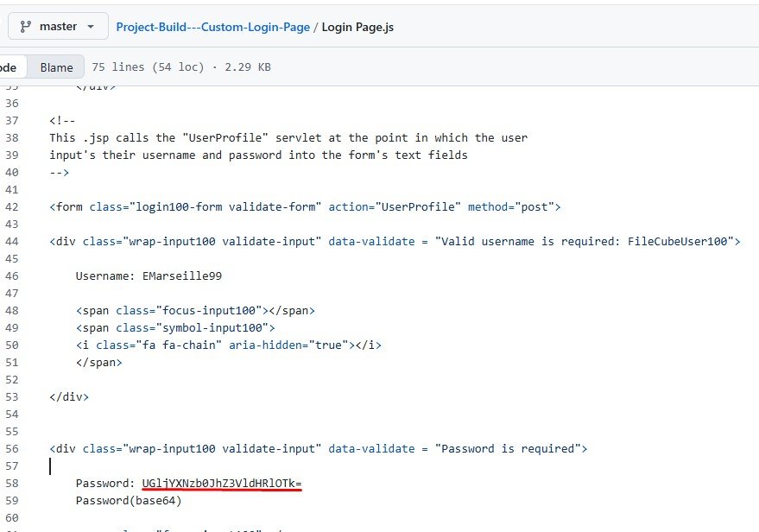Viewport: 759px width, 532px height.
Task: Switch to the Blame tab
Action: [x=56, y=66]
